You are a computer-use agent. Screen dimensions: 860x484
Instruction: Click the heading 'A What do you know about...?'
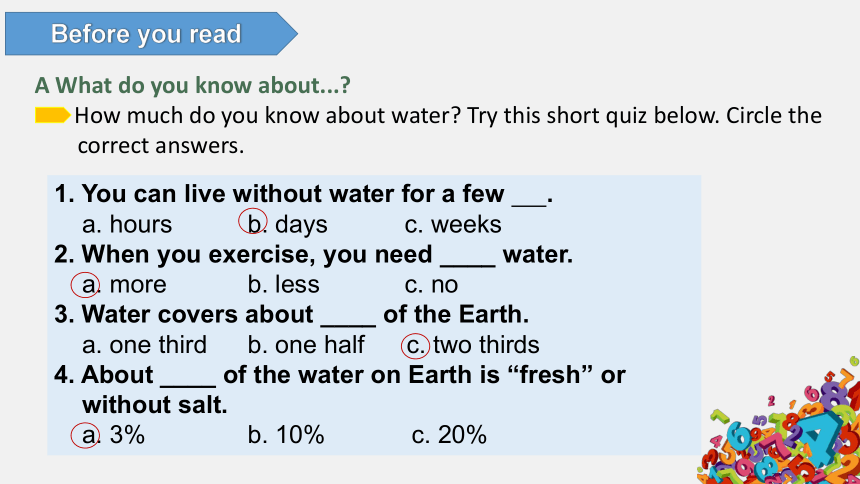tap(193, 85)
